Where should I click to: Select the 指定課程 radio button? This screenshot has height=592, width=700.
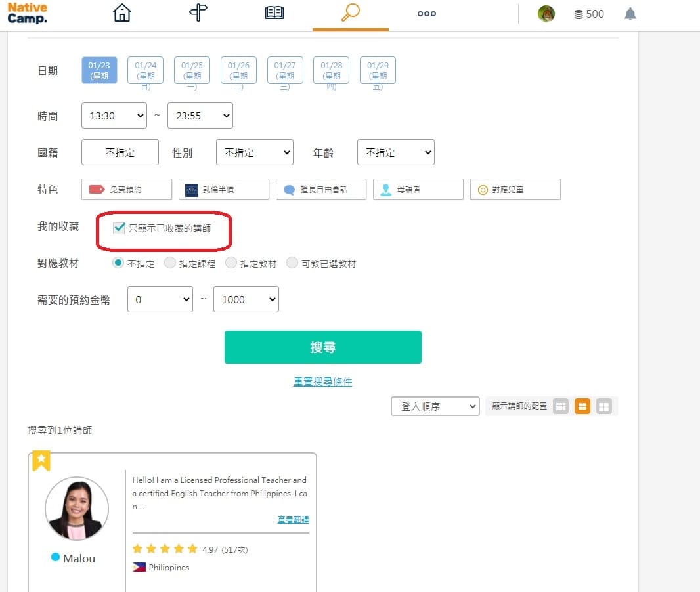(x=170, y=263)
